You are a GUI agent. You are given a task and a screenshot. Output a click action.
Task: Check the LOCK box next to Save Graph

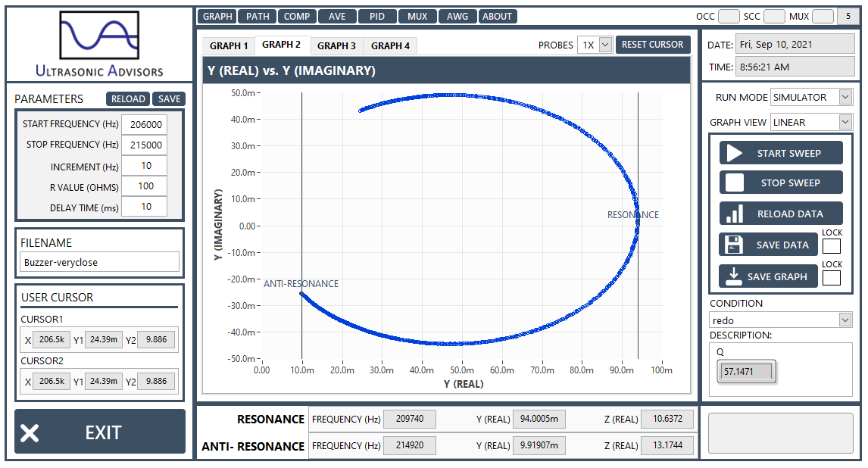(832, 278)
